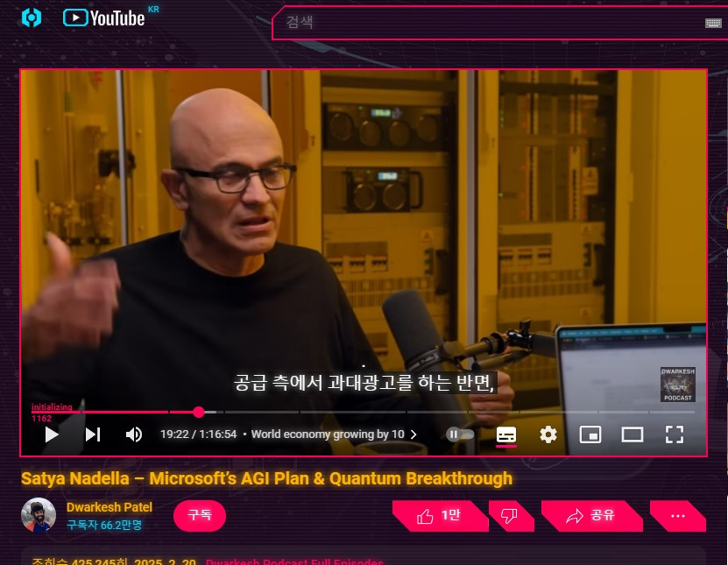Open the Dwarkesh Patel channel name link

[110, 507]
